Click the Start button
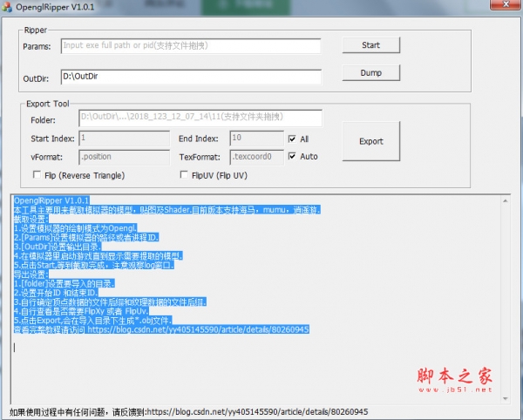The width and height of the screenshot is (523, 420). coord(371,45)
